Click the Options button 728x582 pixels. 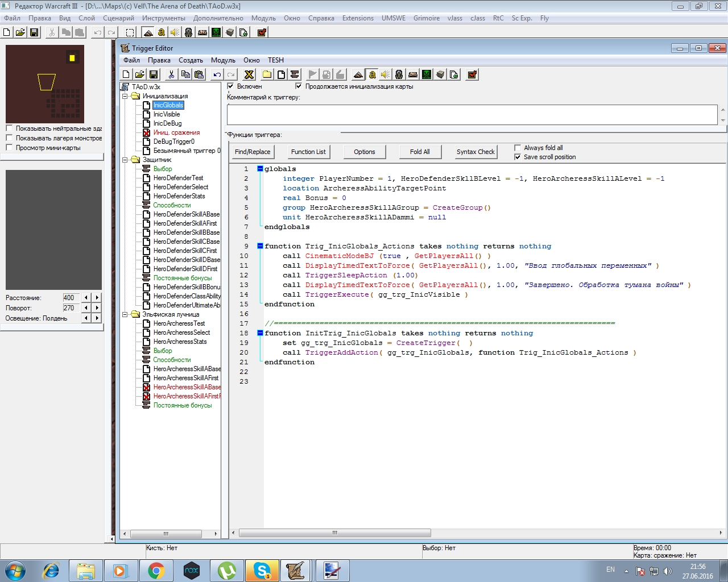point(365,152)
